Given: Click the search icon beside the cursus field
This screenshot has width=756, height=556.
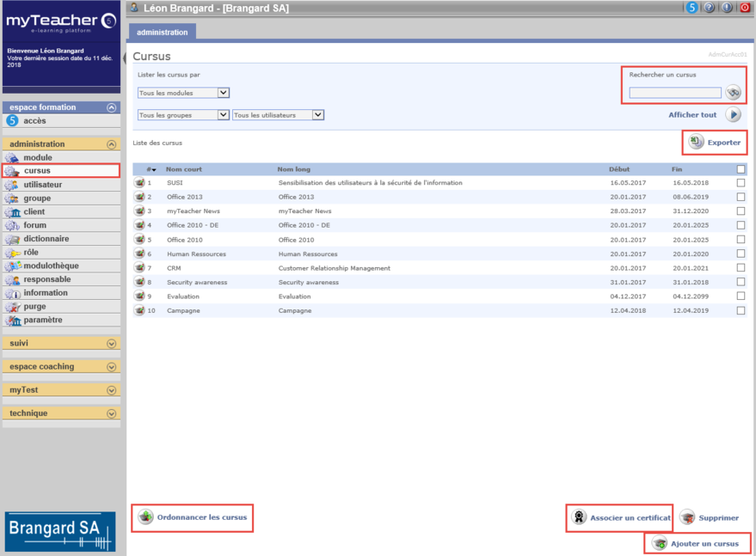Looking at the screenshot, I should (x=733, y=93).
